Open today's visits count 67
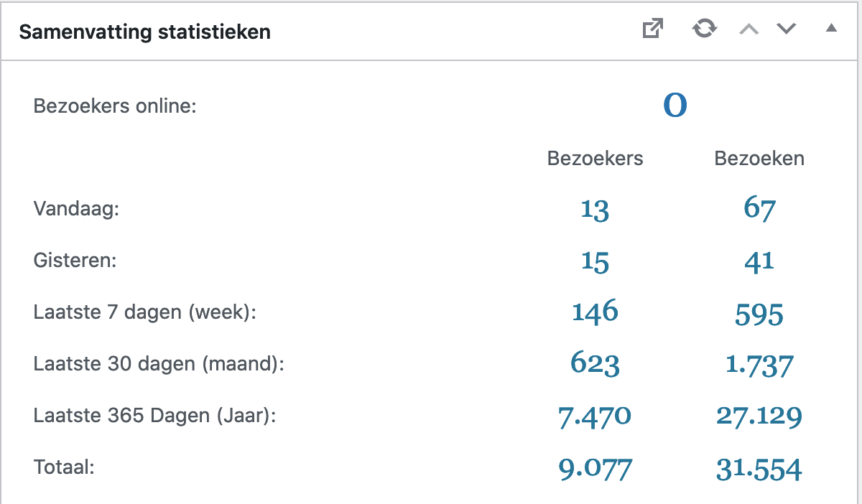The height and width of the screenshot is (504, 862). click(x=759, y=210)
